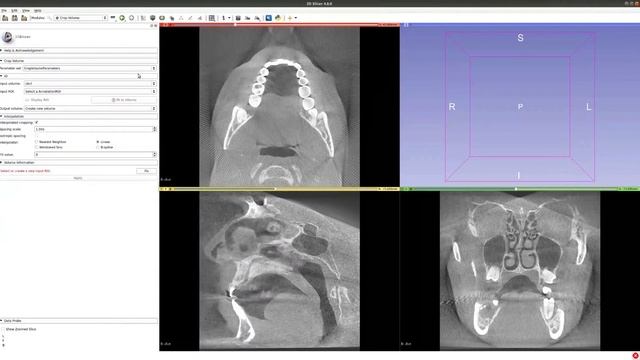Collapse the Interpolation section

79,116
